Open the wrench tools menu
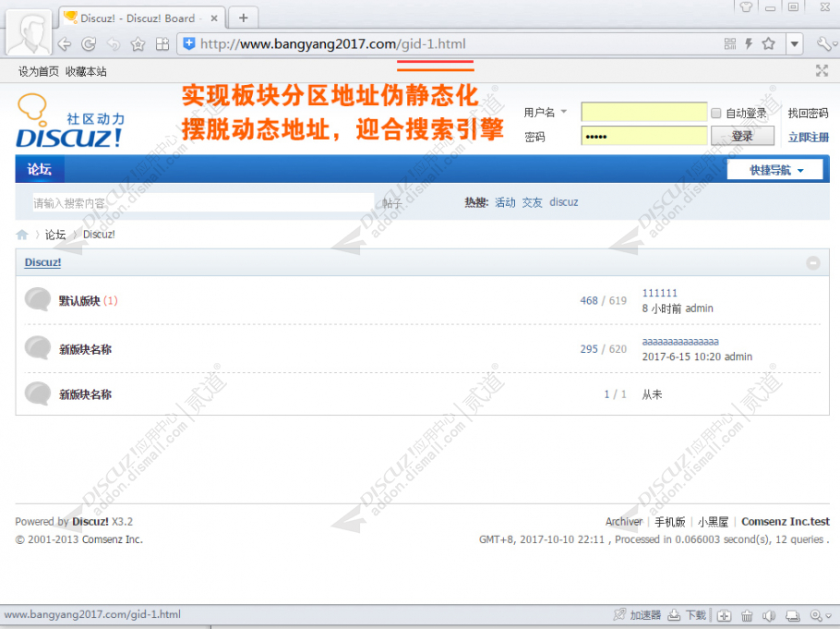The height and width of the screenshot is (629, 840). 824,44
